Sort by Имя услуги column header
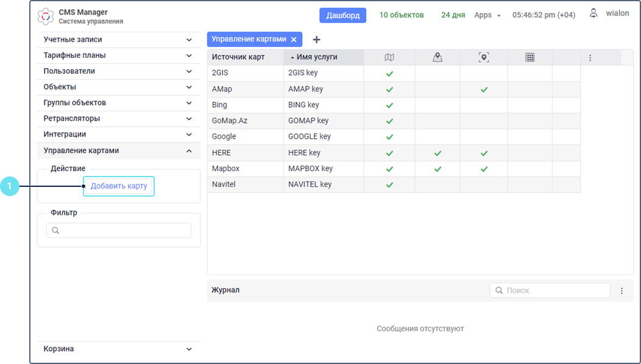The width and height of the screenshot is (641, 364). coord(317,57)
